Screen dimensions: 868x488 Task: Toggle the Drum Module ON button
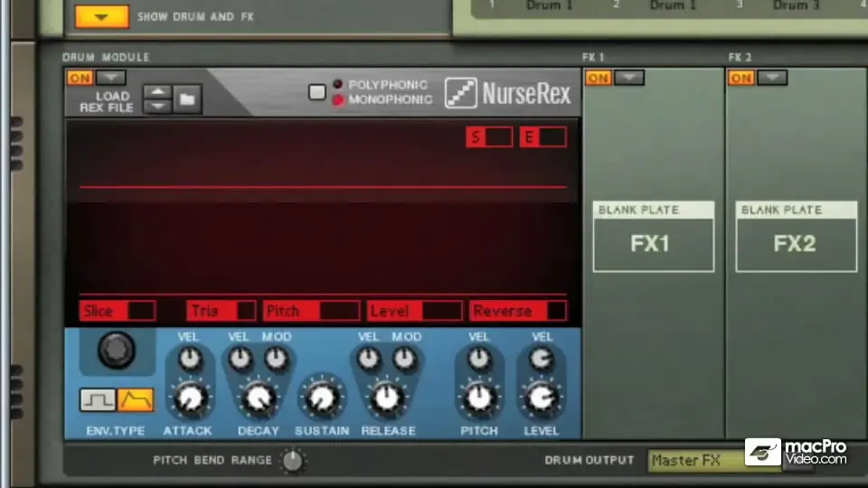tap(80, 78)
